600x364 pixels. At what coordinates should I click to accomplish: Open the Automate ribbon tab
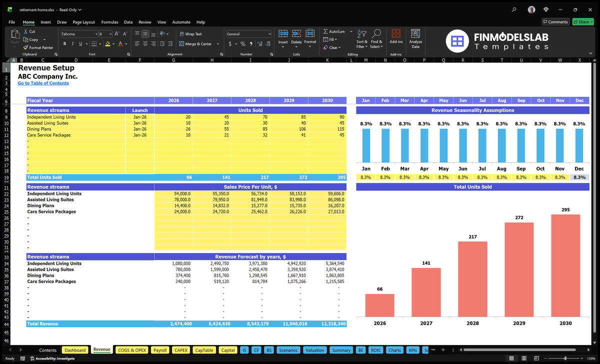click(181, 22)
